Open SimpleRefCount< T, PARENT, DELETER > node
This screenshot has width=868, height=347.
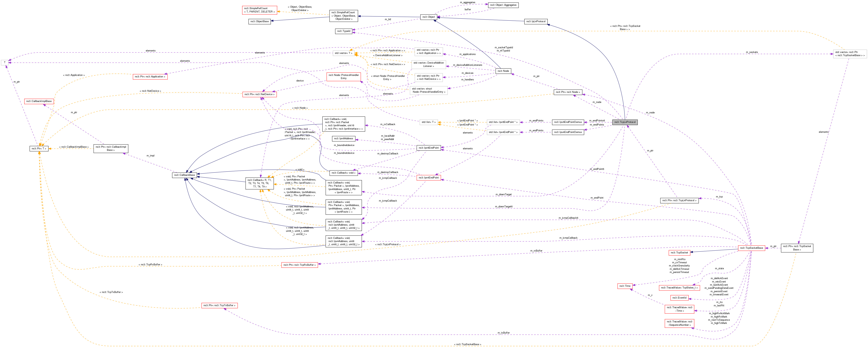click(259, 10)
